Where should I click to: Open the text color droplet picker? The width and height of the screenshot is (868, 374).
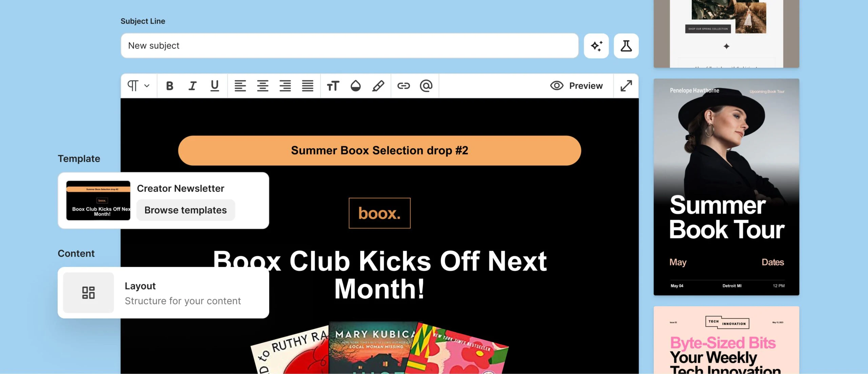coord(355,86)
